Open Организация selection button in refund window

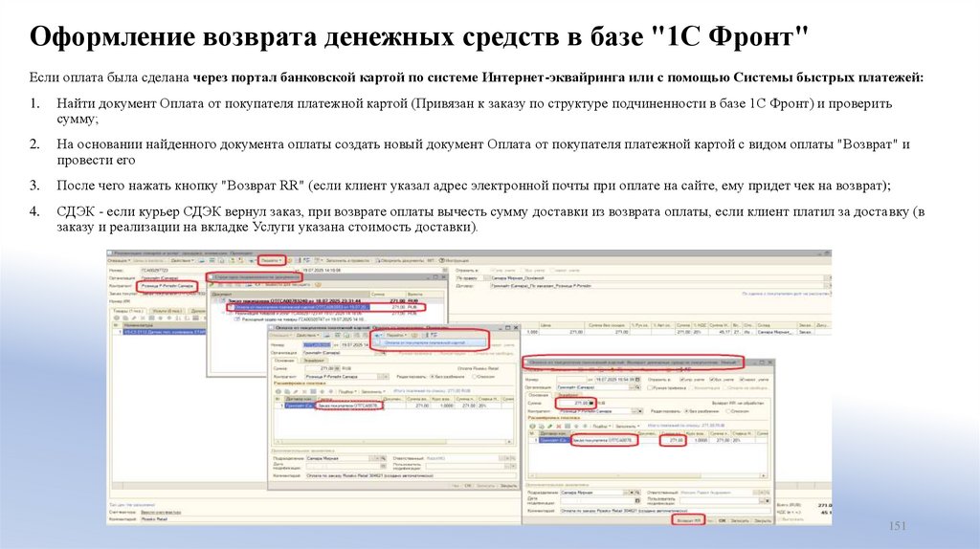coord(632,387)
